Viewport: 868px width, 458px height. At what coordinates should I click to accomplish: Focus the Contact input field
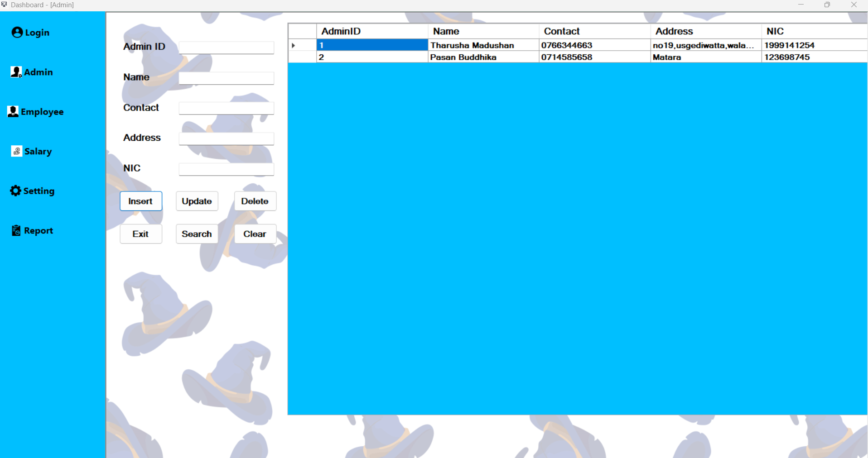(x=227, y=108)
